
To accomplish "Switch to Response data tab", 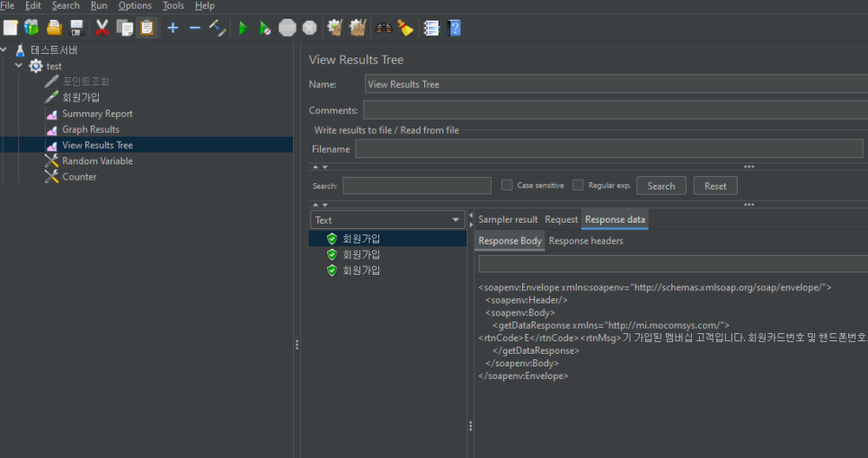I will pyautogui.click(x=615, y=220).
